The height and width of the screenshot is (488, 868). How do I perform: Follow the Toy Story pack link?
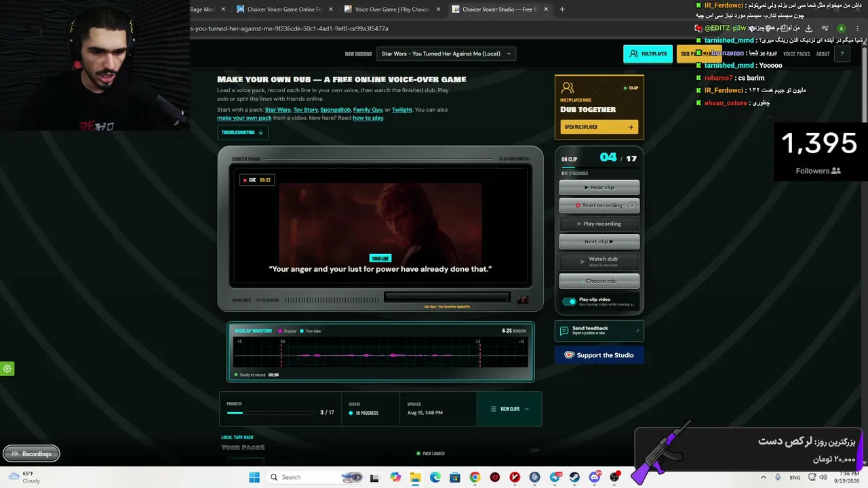click(306, 110)
